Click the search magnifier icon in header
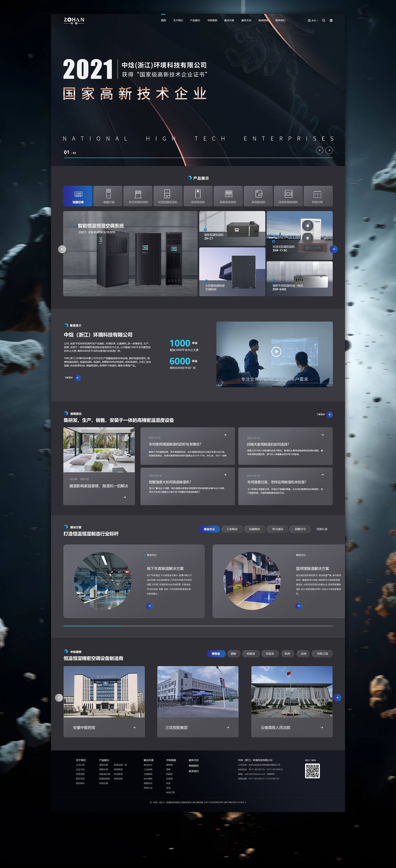 point(323,21)
